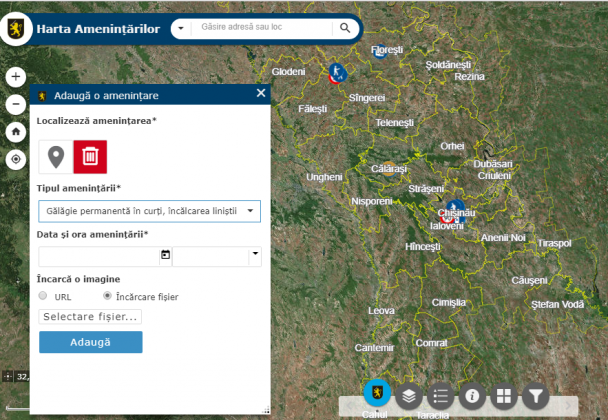Click the 'Anenii Noi' map label

[x=503, y=238]
